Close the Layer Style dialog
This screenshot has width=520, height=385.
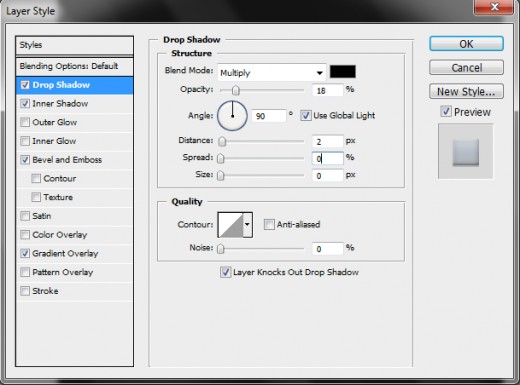[x=494, y=7]
